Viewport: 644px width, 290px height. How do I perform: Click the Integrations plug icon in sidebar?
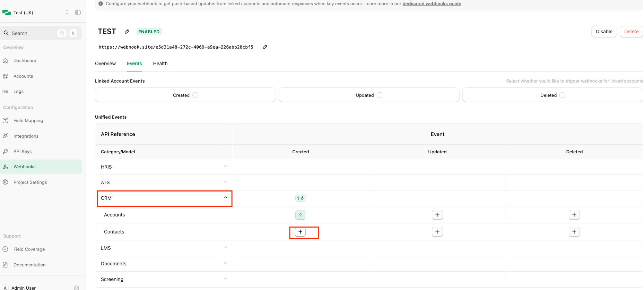point(5,136)
